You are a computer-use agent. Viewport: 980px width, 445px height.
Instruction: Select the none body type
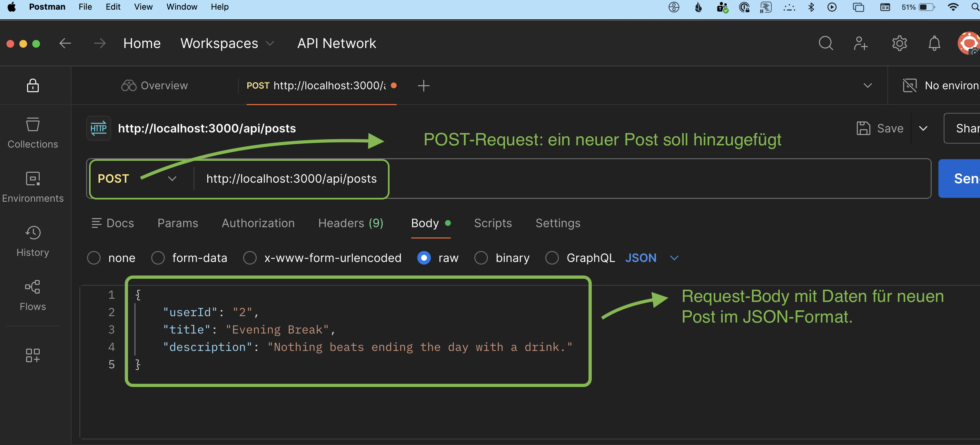click(94, 258)
